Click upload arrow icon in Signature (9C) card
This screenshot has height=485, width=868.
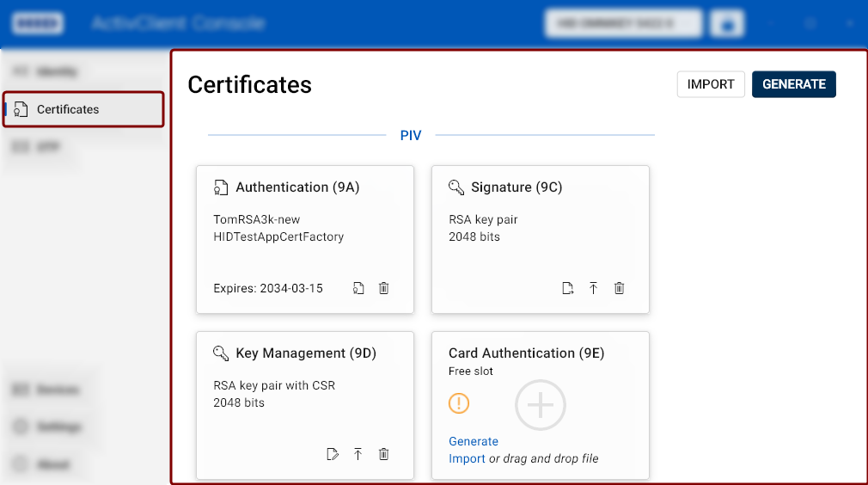(x=593, y=289)
